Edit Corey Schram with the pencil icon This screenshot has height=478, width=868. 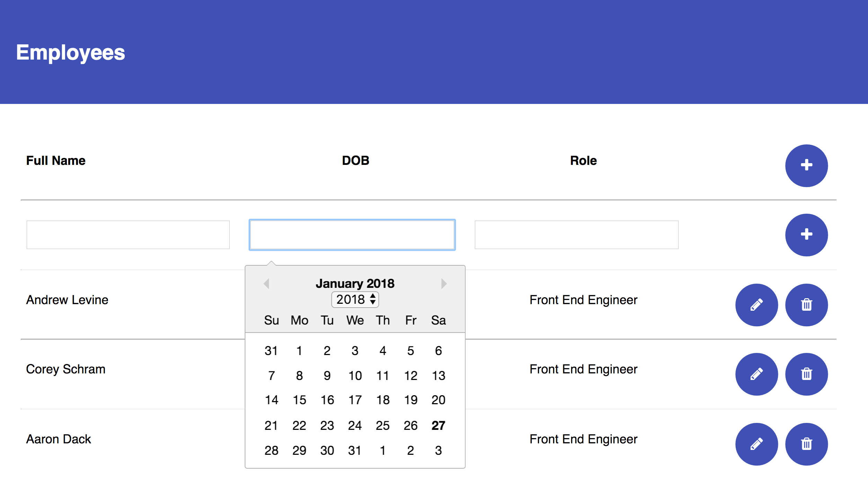(x=756, y=374)
